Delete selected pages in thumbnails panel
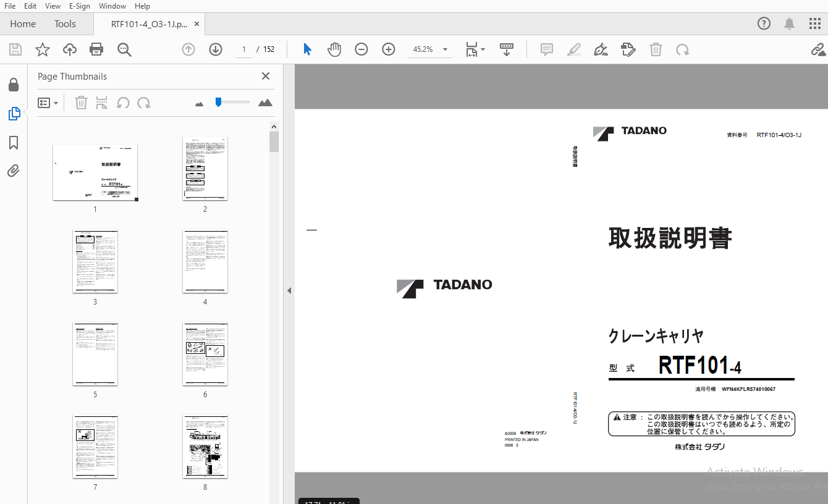Screen dimensions: 828x504 point(81,103)
